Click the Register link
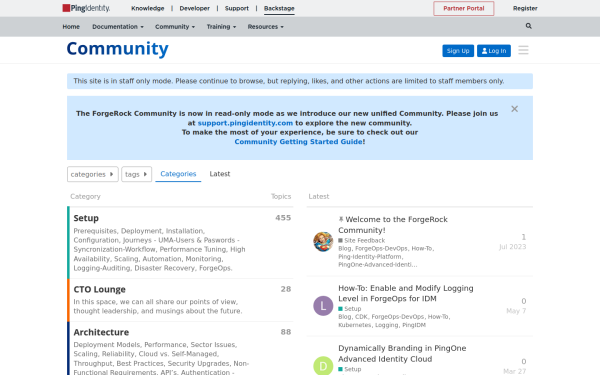The width and height of the screenshot is (600, 375). [x=525, y=8]
